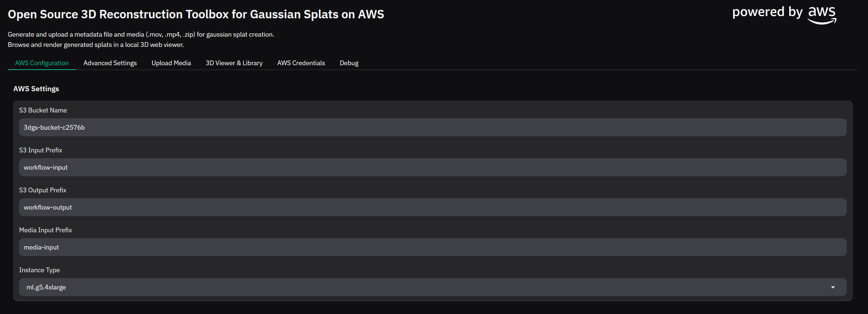Image resolution: width=868 pixels, height=314 pixels.
Task: Open the Instance Type dropdown
Action: 433,287
